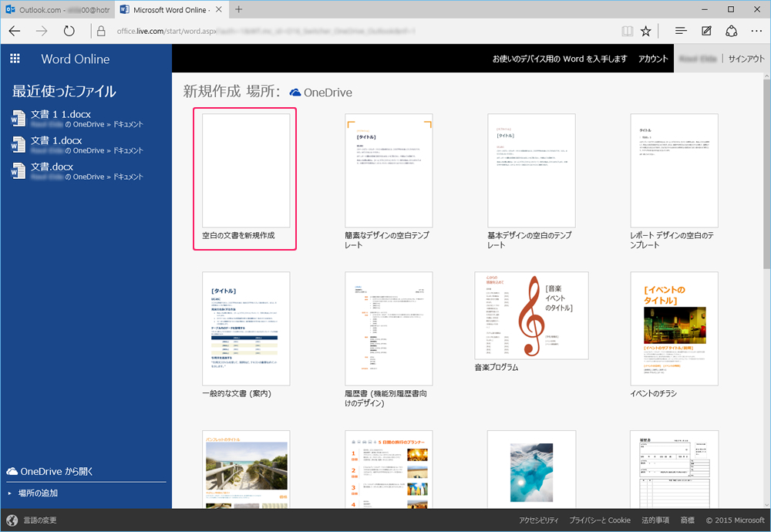This screenshot has height=532, width=771.
Task: Open 法的事項 footer link
Action: tap(655, 520)
